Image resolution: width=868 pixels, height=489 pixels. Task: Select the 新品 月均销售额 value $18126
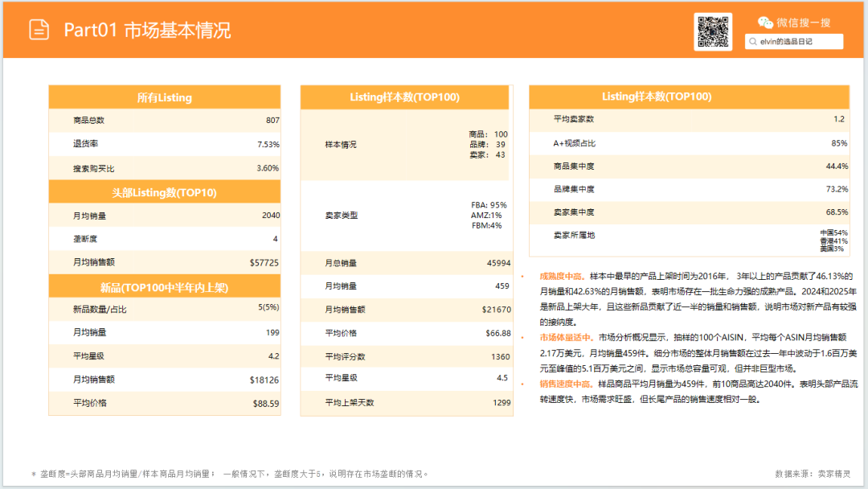(264, 380)
